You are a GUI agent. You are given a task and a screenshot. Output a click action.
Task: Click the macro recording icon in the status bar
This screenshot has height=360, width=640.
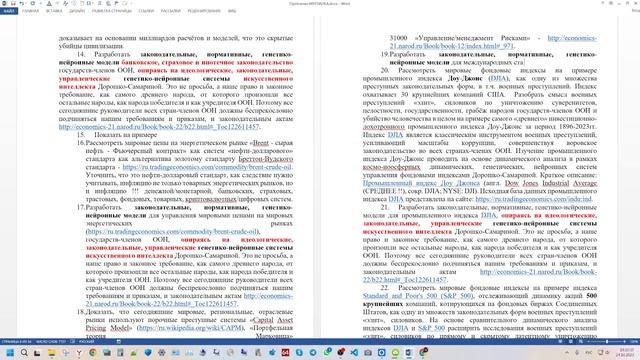coord(119,341)
